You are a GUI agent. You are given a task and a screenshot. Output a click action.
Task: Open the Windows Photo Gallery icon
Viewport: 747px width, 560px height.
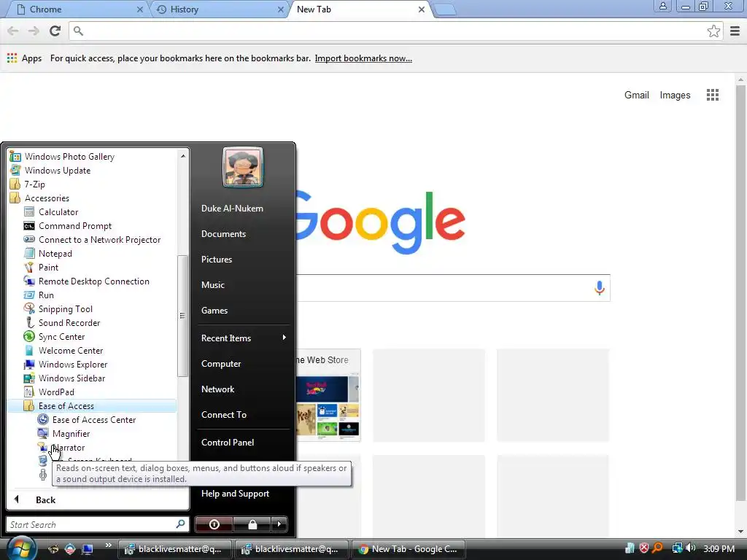(x=15, y=156)
